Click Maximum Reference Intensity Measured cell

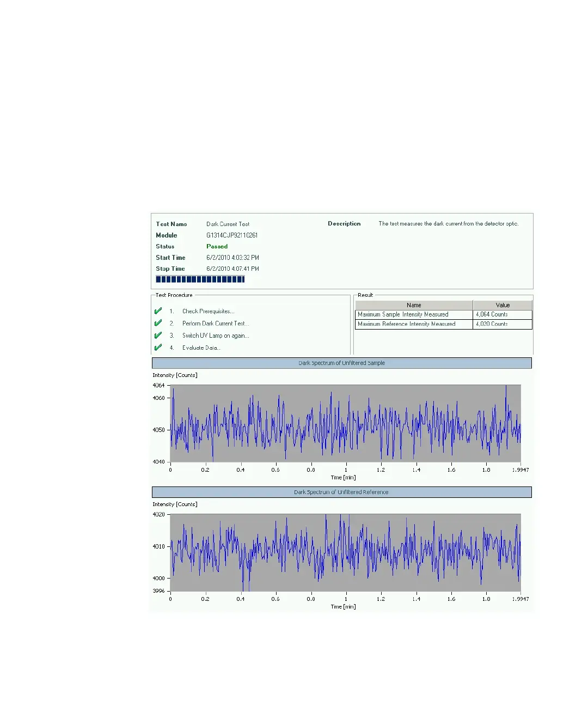coord(414,324)
